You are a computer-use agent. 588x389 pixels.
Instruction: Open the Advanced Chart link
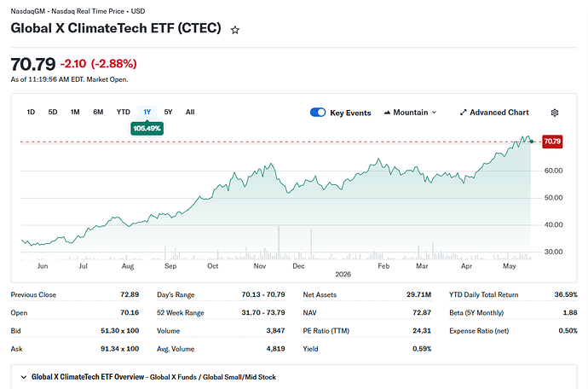494,113
